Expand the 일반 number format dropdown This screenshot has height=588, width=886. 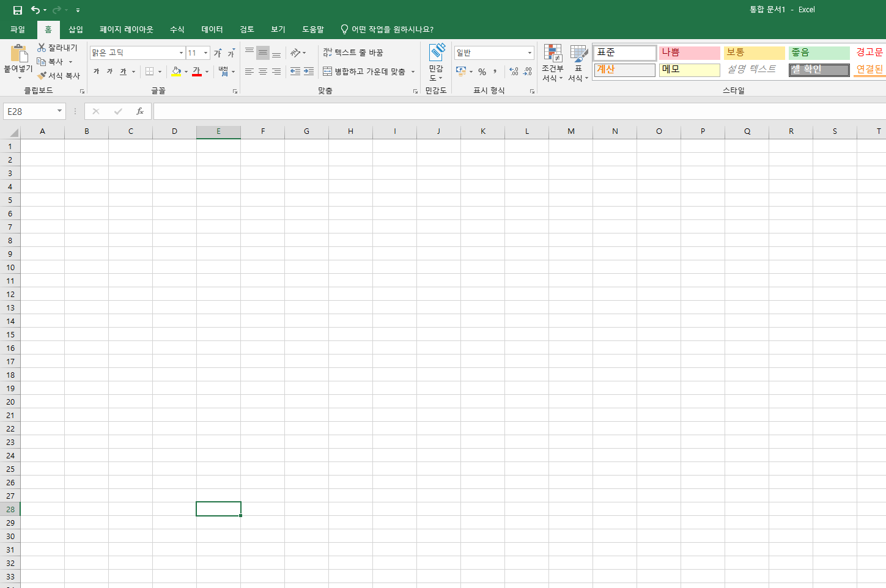[x=530, y=53]
